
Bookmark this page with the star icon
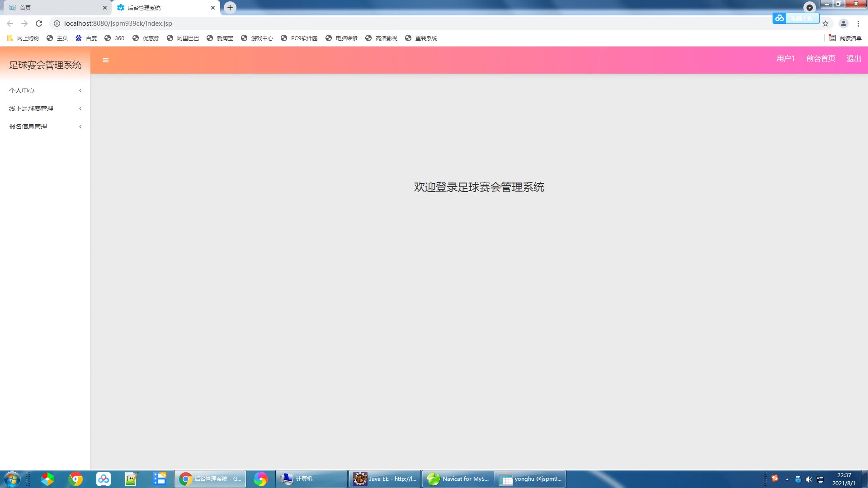click(x=826, y=23)
